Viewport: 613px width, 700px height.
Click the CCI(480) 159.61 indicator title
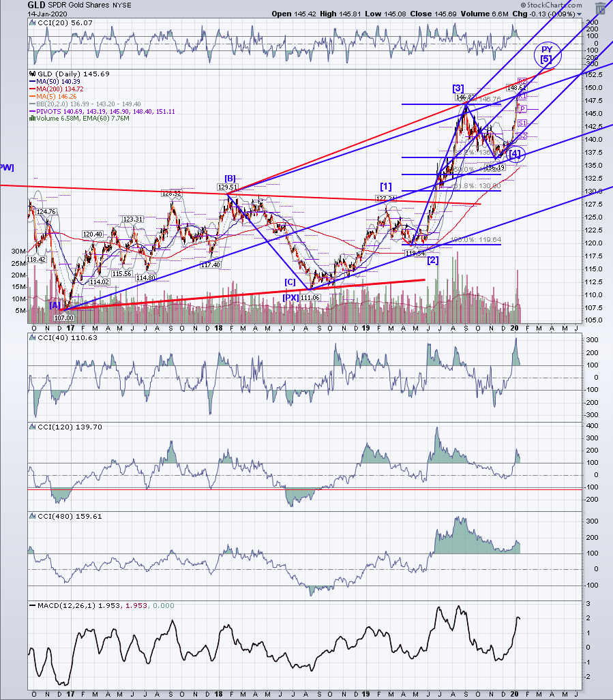pos(70,517)
